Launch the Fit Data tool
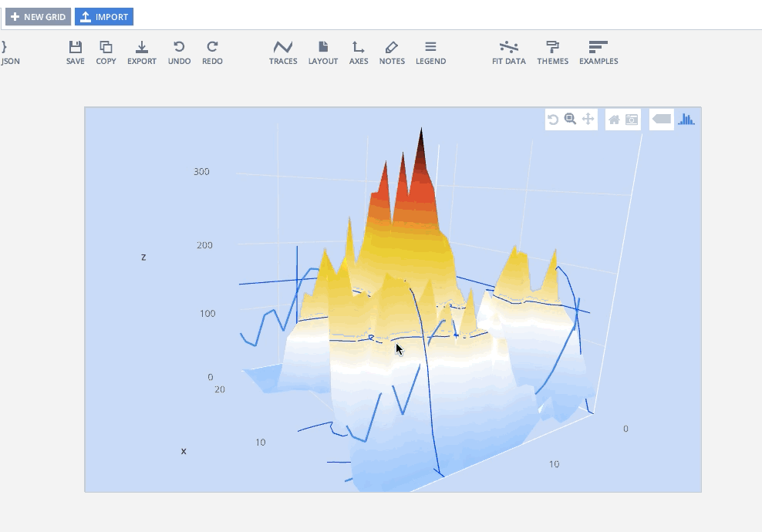Image resolution: width=762 pixels, height=532 pixels. pyautogui.click(x=508, y=51)
